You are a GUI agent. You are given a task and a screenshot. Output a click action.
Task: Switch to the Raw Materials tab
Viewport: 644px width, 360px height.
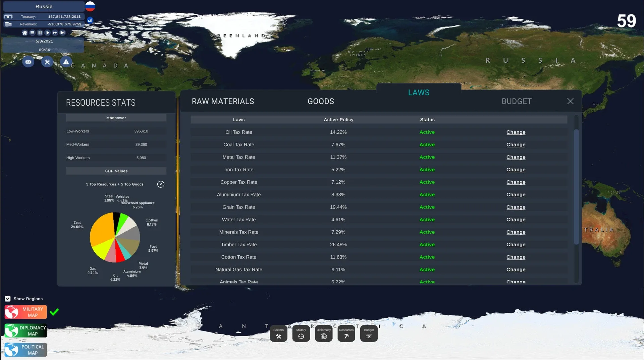click(x=223, y=101)
